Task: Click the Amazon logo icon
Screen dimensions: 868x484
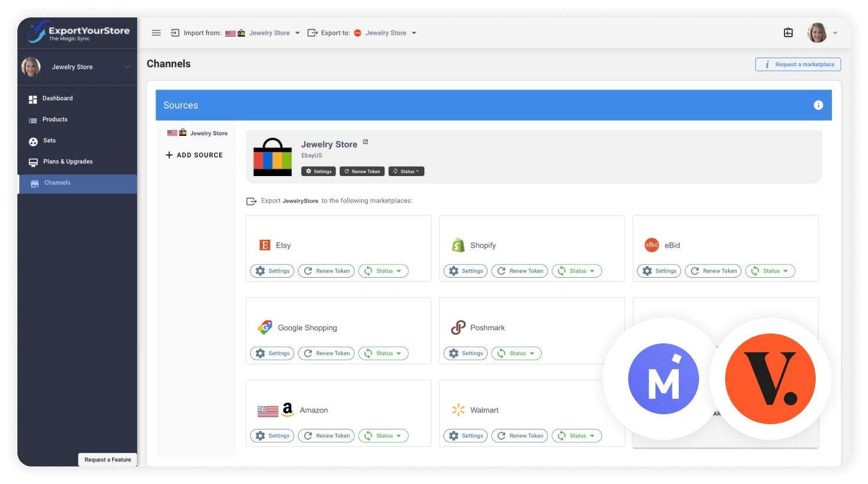Action: 287,410
